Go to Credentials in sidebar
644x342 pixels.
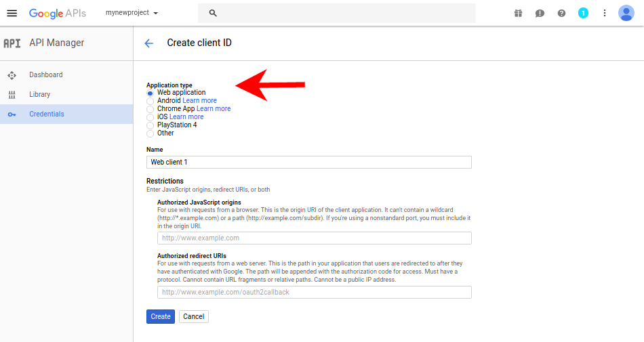46,114
